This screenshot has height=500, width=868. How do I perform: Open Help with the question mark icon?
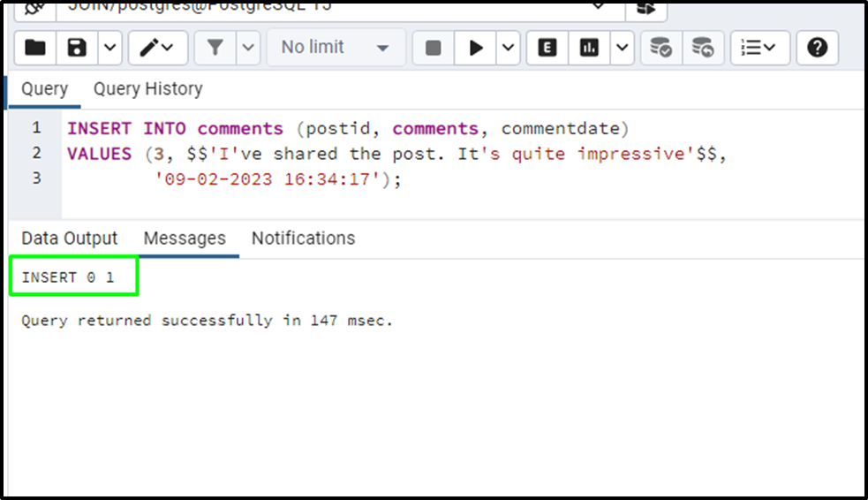coord(817,48)
